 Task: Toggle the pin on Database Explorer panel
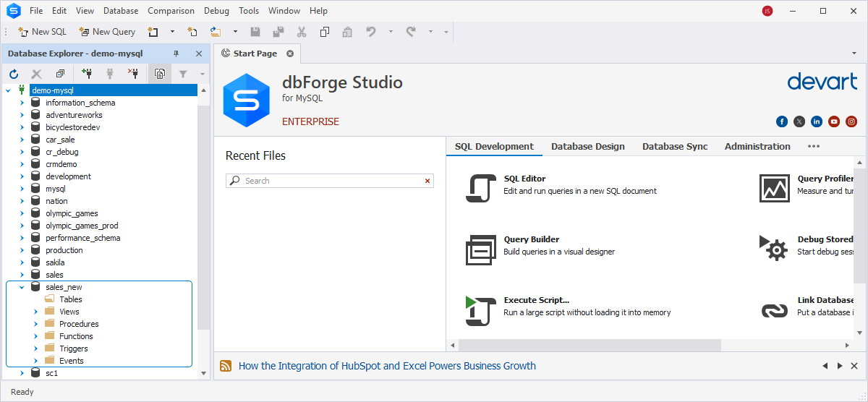click(x=176, y=54)
